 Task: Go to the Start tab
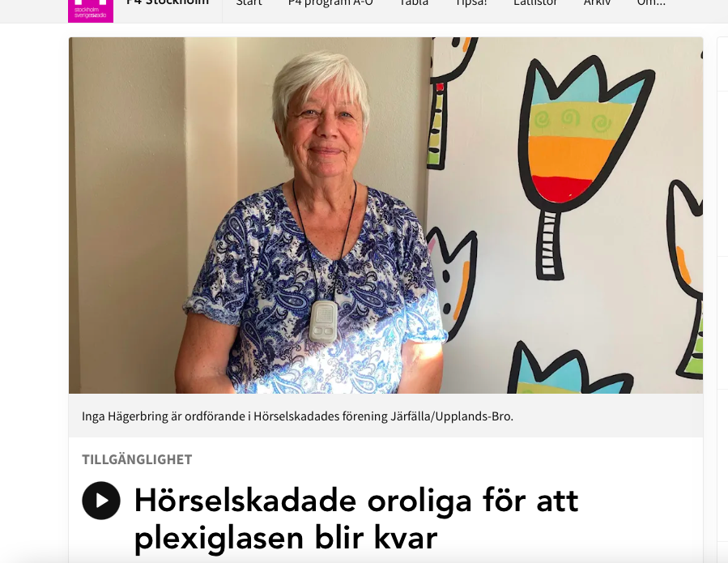[x=249, y=2]
